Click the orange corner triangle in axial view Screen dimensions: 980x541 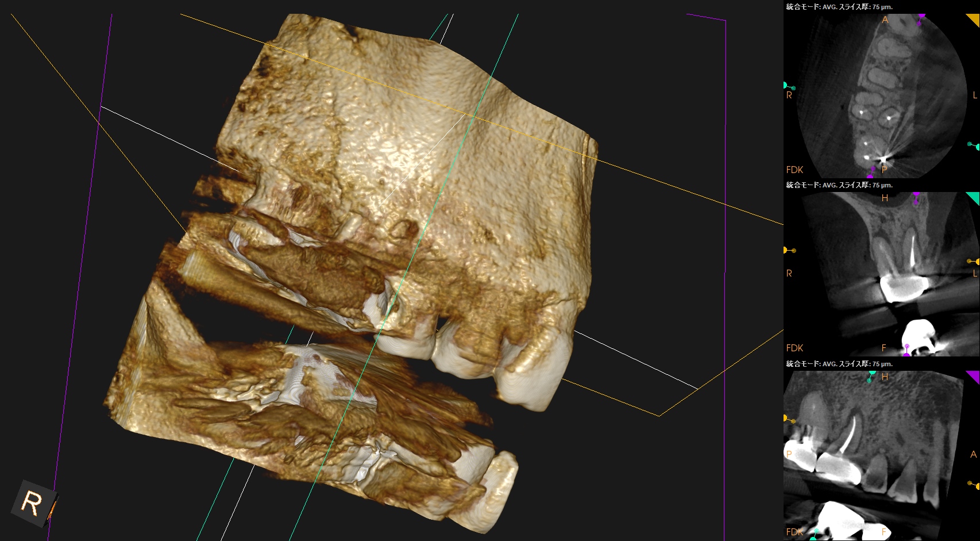coord(974,19)
